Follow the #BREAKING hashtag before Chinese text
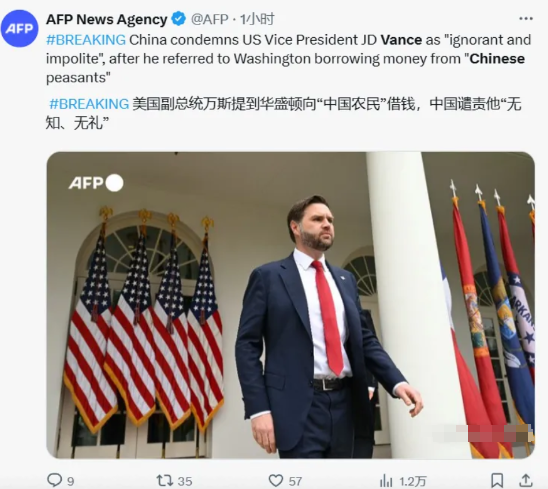 [89, 104]
